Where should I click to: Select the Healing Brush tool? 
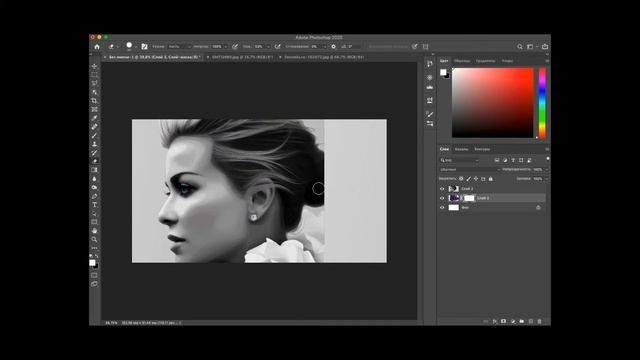pyautogui.click(x=94, y=127)
